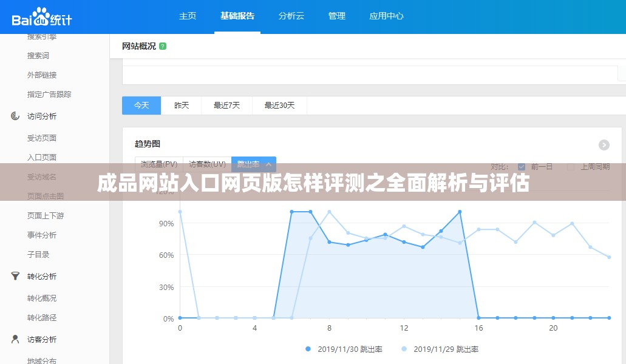Open 子目录 in the sidebar
This screenshot has height=364, width=626.
point(38,254)
